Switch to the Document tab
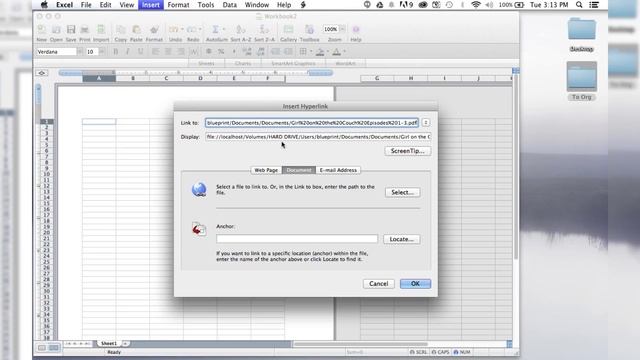 pos(299,170)
